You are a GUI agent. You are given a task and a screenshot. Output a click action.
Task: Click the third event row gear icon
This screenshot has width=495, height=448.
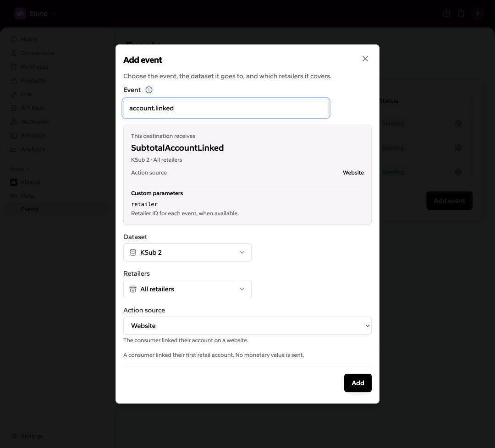[x=458, y=172]
